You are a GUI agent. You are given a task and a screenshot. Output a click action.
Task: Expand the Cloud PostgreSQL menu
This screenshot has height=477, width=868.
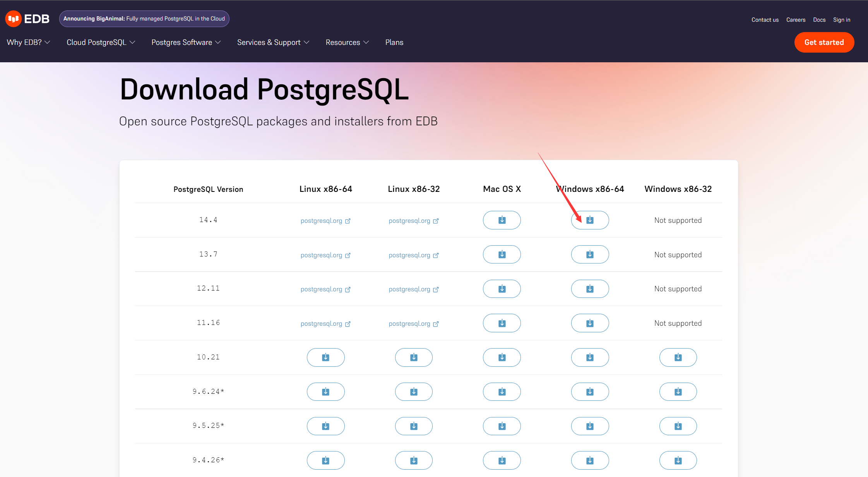coord(101,42)
